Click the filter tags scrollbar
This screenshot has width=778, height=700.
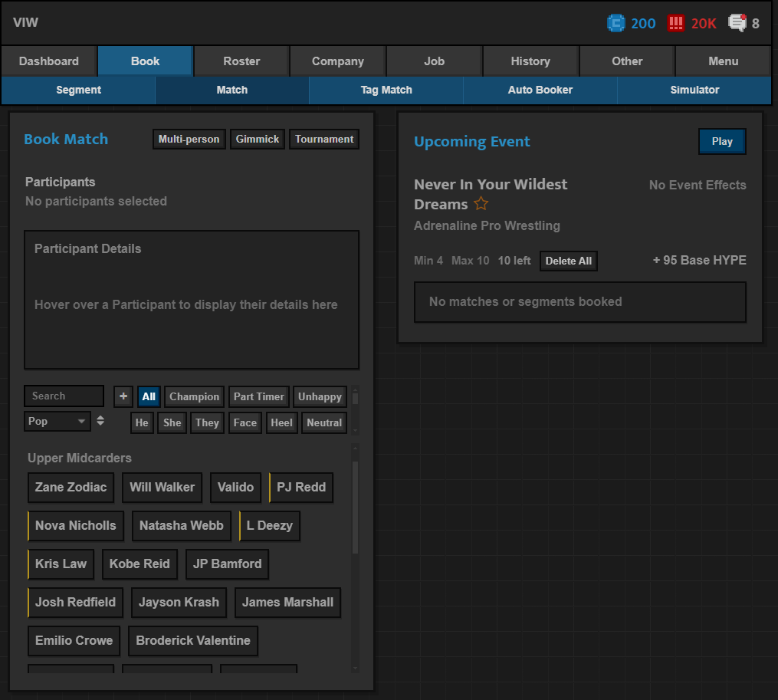pos(355,399)
